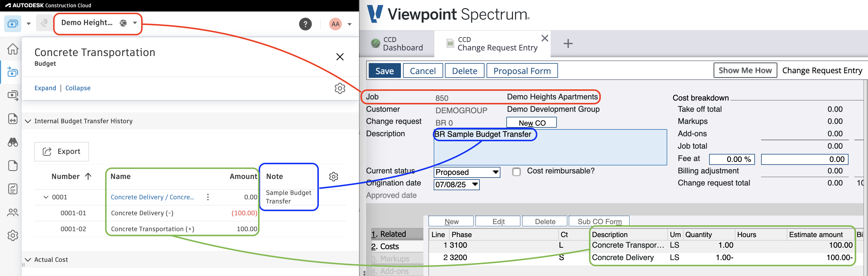Image resolution: width=868 pixels, height=276 pixels.
Task: Click the Cancel button in Spectrum
Action: coord(422,71)
